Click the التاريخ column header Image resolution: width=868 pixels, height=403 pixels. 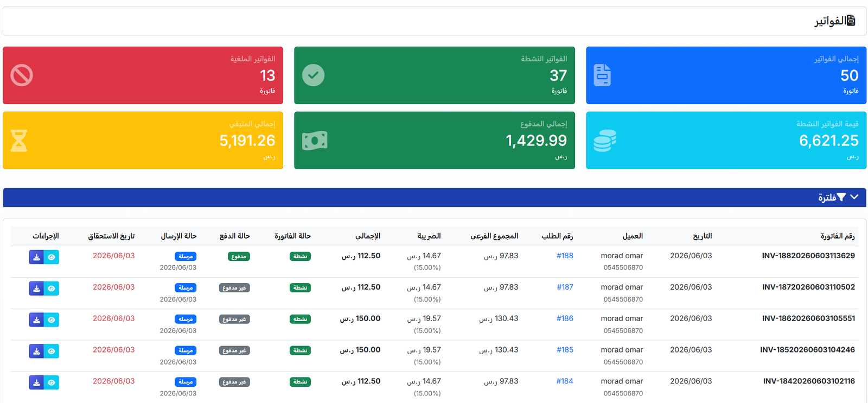pos(702,236)
